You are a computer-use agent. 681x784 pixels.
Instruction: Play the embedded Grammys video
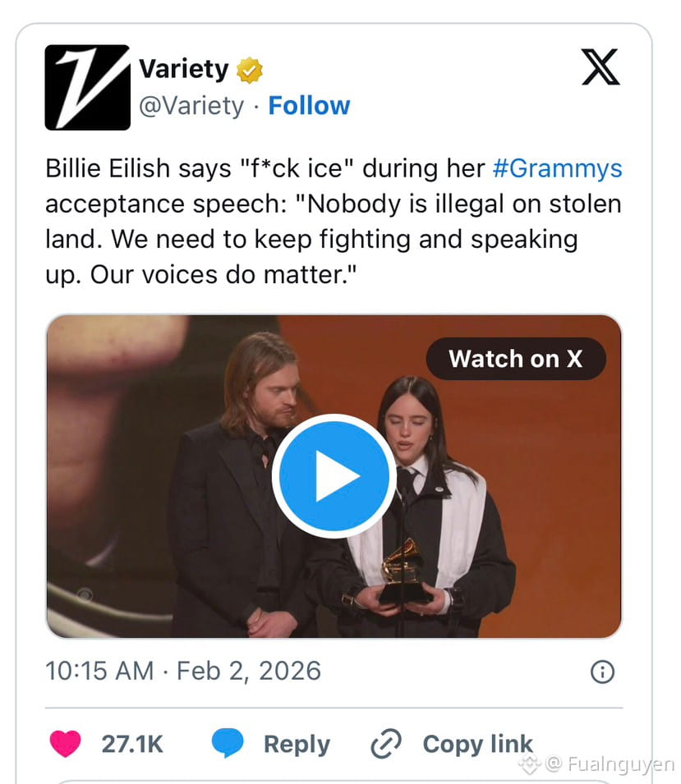[x=334, y=476]
